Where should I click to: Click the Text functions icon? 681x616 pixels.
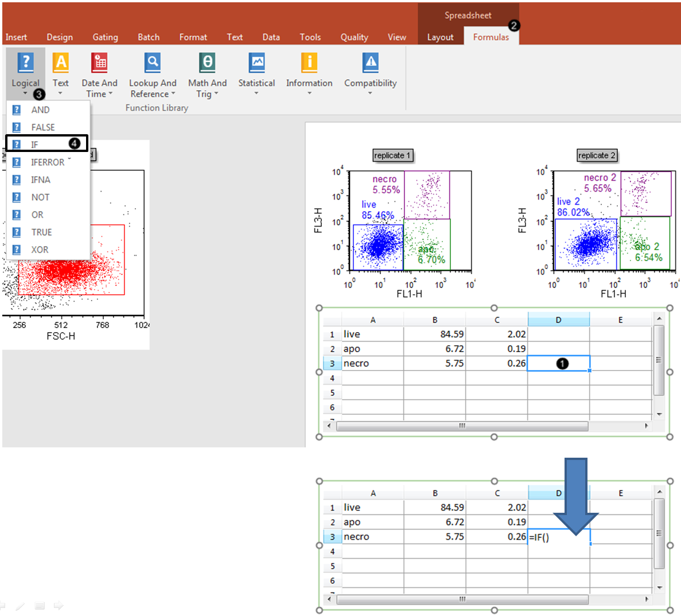[61, 63]
